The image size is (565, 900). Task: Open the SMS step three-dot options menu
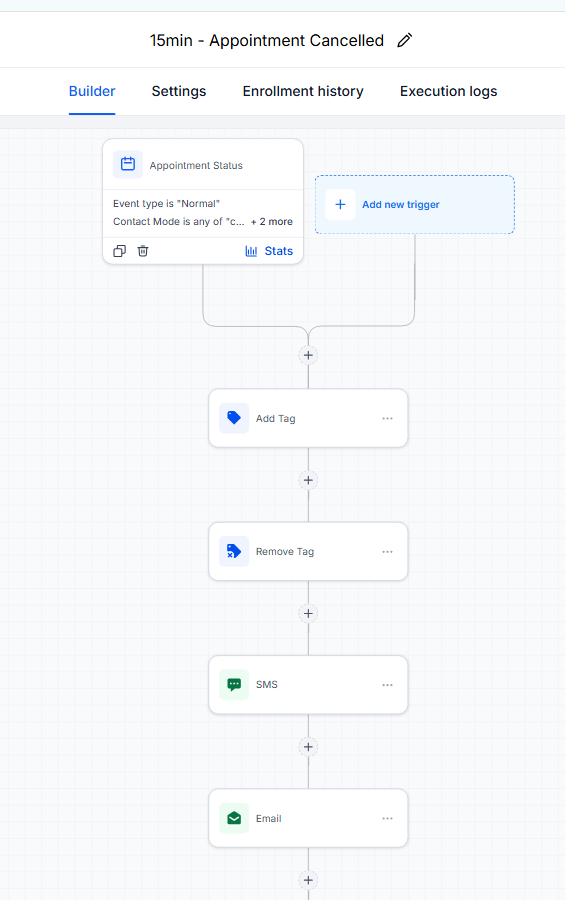click(388, 685)
